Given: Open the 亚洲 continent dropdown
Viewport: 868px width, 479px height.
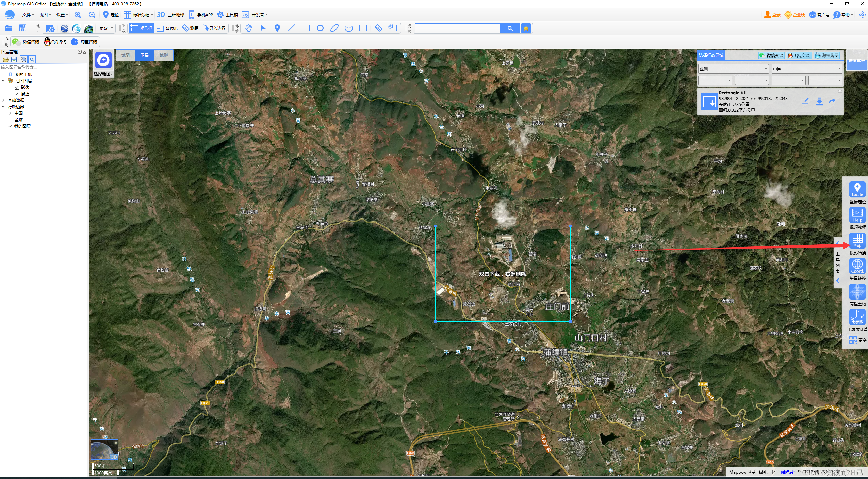Looking at the screenshot, I should click(x=733, y=69).
